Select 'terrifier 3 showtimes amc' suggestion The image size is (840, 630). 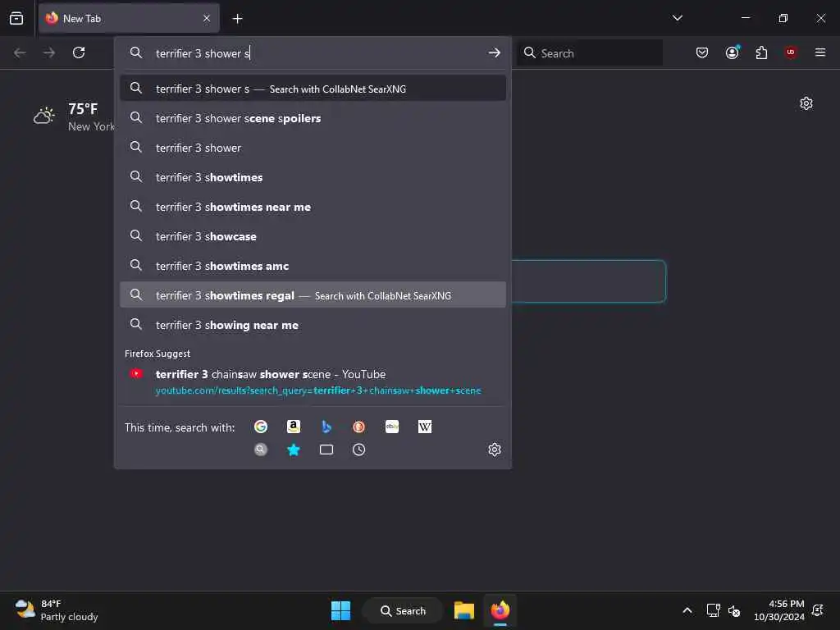(313, 266)
